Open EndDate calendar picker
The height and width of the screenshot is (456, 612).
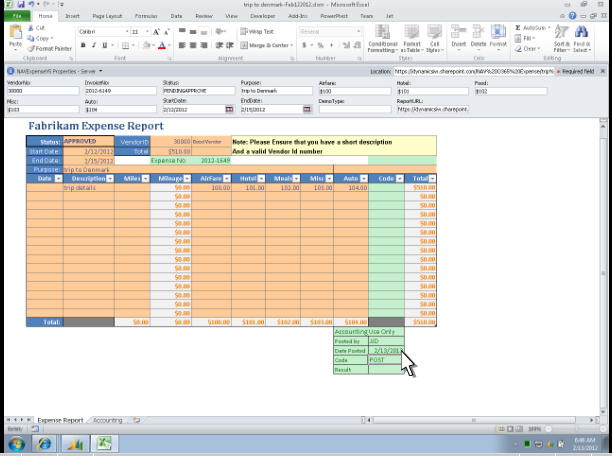click(307, 110)
